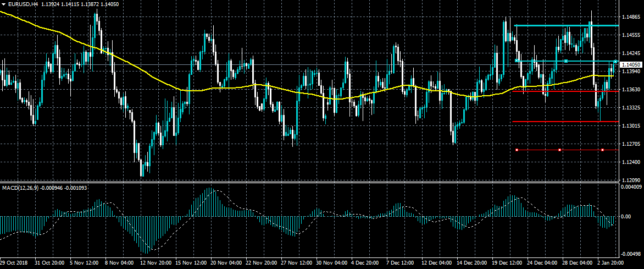Click the white triangle beside EURUSD,H4
Viewport: 644px width, 269px height.
[4, 4]
